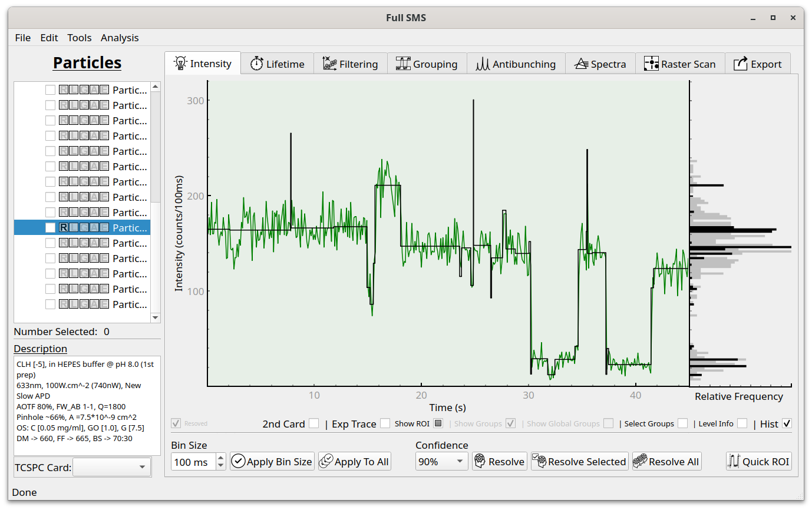Enable the Level Info checkbox
Screen dimensions: 812x510
tap(742, 423)
